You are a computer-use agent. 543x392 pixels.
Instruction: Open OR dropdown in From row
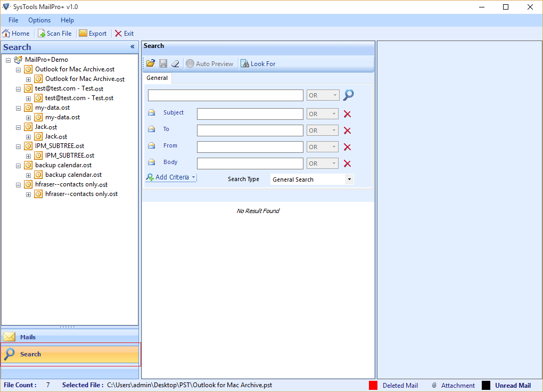coord(323,147)
